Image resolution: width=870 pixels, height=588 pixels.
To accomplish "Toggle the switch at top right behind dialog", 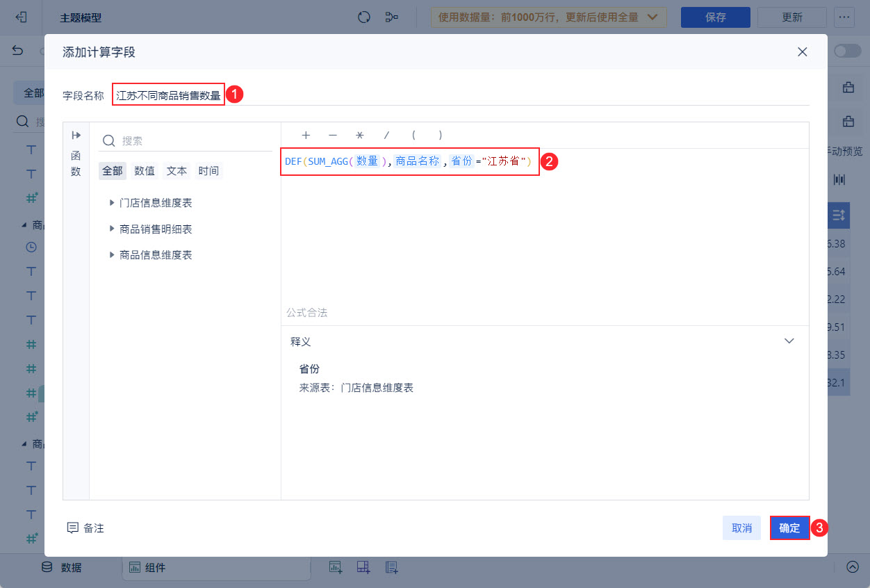I will pos(847,51).
